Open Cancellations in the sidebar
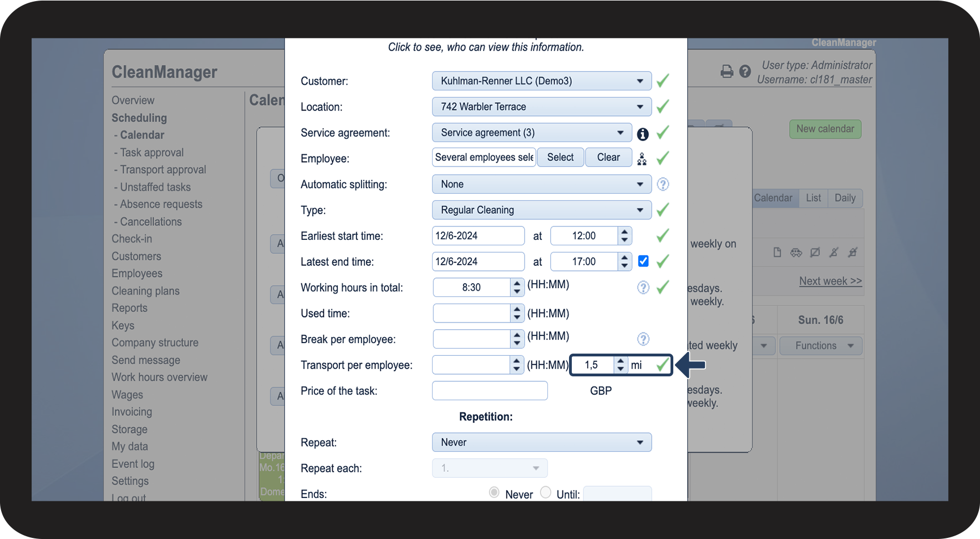The width and height of the screenshot is (980, 539). point(151,221)
